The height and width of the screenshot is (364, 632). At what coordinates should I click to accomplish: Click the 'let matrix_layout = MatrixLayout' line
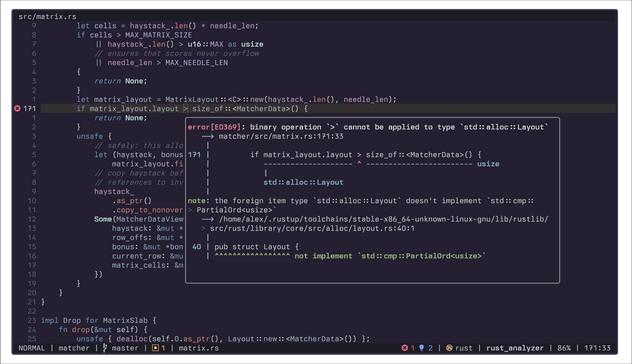click(x=237, y=100)
